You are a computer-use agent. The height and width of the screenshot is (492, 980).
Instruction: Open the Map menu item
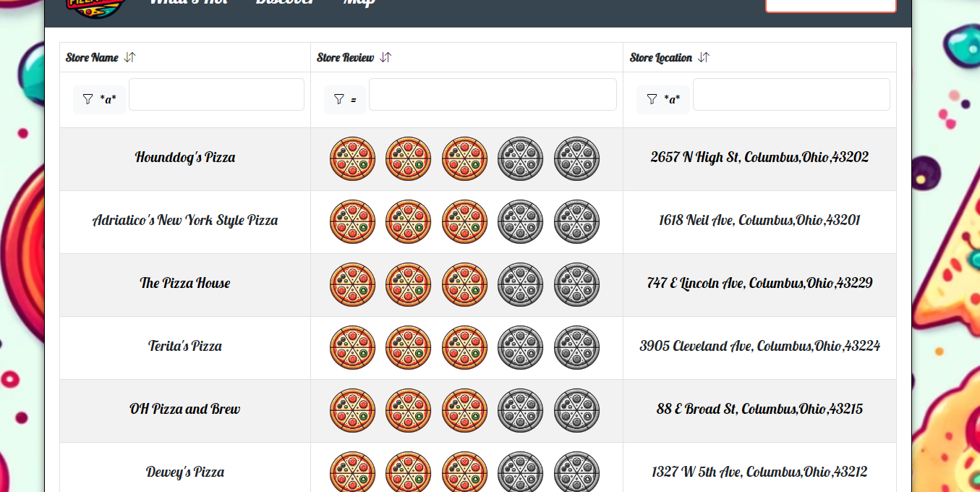tap(359, 3)
